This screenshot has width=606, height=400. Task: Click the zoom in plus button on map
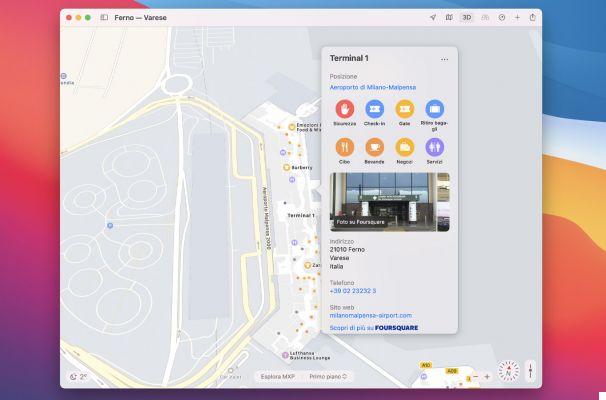coord(487,376)
